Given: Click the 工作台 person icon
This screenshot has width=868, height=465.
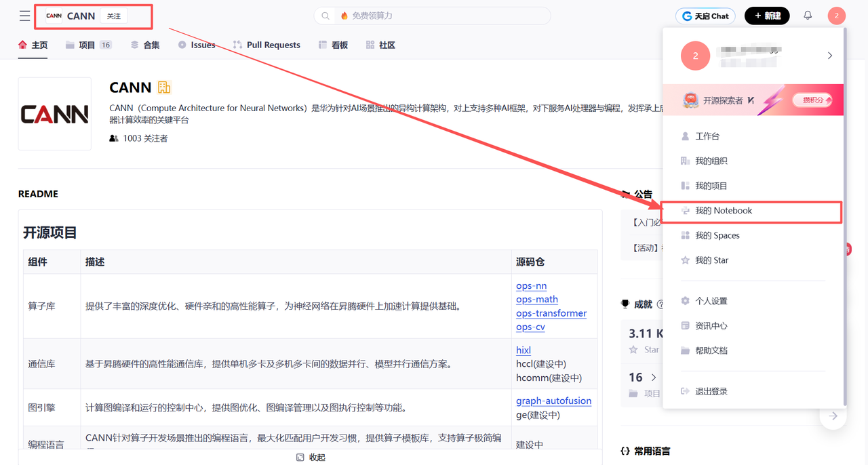Looking at the screenshot, I should (685, 136).
